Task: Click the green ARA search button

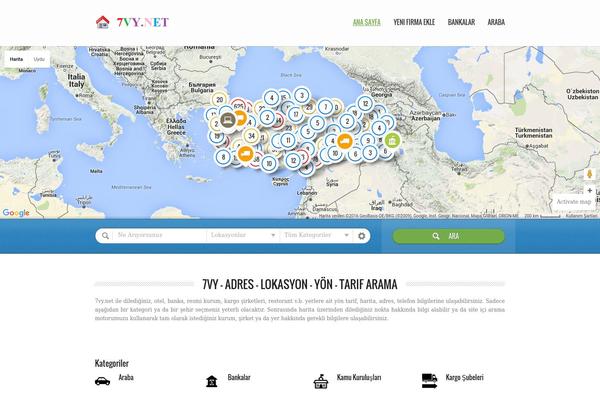Action: pos(448,236)
